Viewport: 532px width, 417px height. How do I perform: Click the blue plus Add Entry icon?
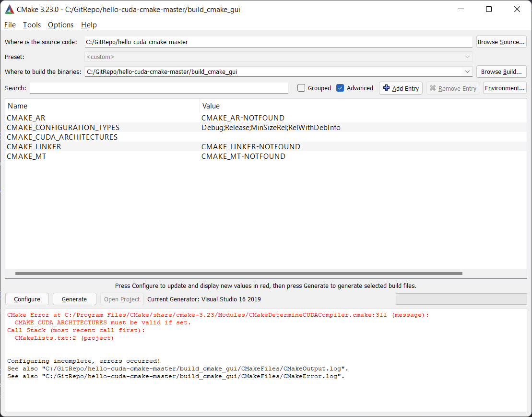[386, 88]
